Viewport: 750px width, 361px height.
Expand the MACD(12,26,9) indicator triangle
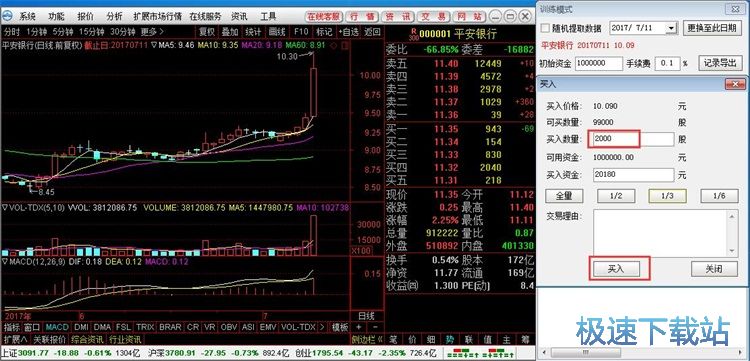point(5,262)
